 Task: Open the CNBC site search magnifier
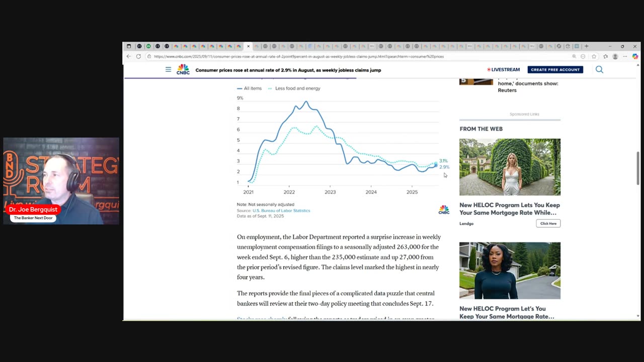coord(599,69)
